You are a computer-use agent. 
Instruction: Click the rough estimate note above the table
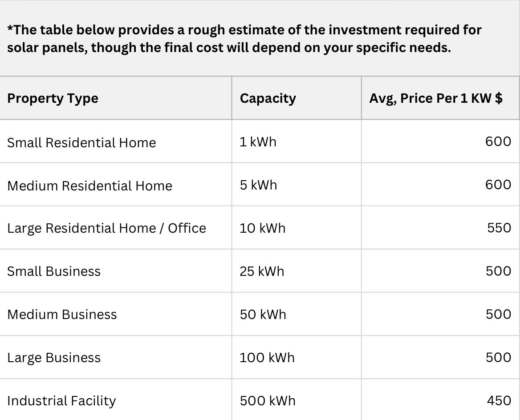(x=244, y=39)
